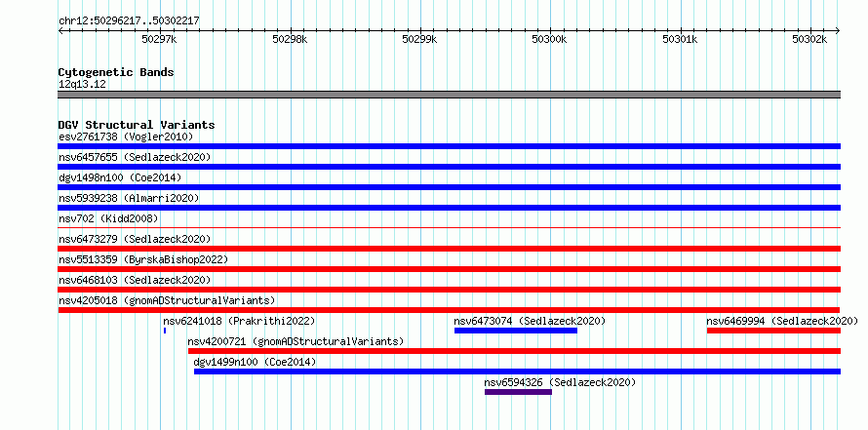Open the nsv6468103 (Sedlazeck2020) label
This screenshot has height=430, width=868.
135,280
